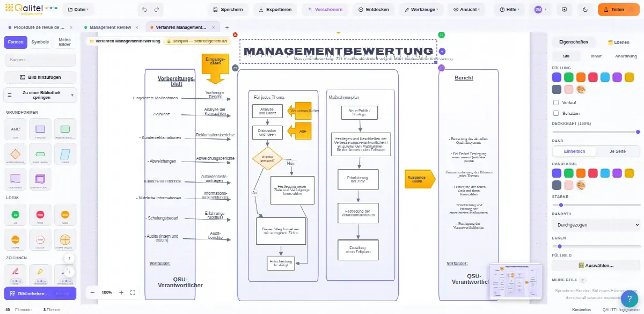Open the Werkzeuge dropdown

point(421,10)
